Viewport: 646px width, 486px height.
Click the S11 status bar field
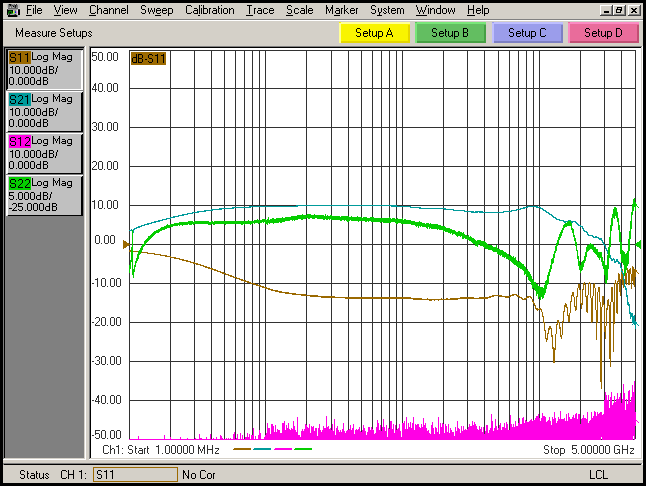pos(135,475)
